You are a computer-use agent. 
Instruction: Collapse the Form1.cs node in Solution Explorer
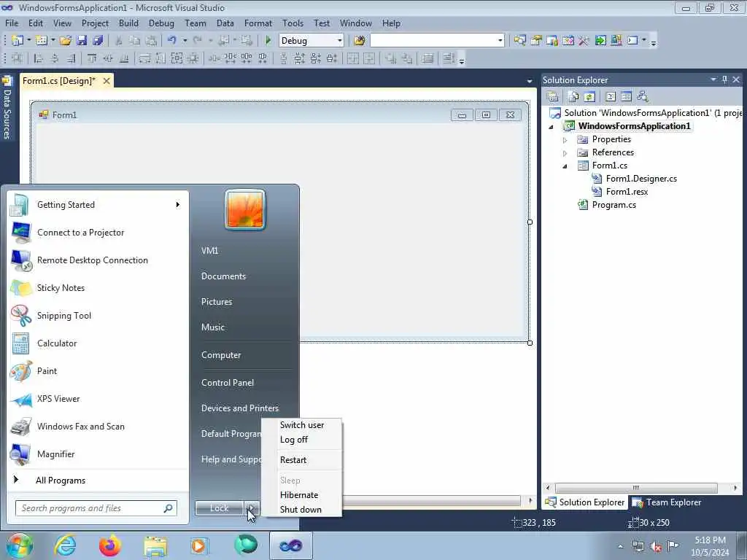pos(565,166)
